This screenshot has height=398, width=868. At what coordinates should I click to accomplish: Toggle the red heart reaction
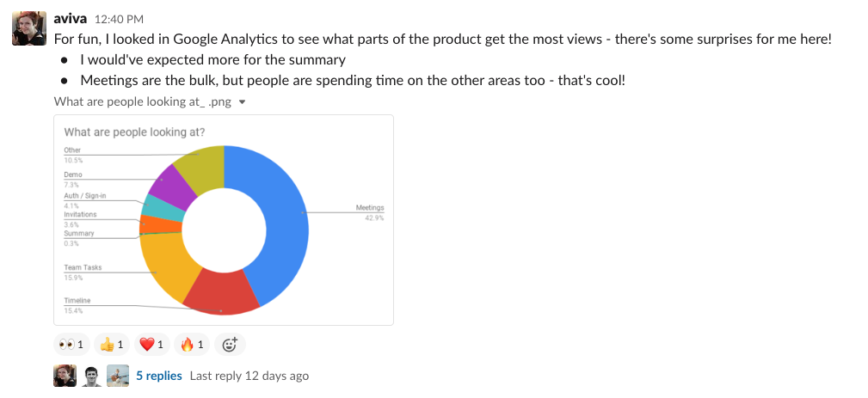pos(151,345)
